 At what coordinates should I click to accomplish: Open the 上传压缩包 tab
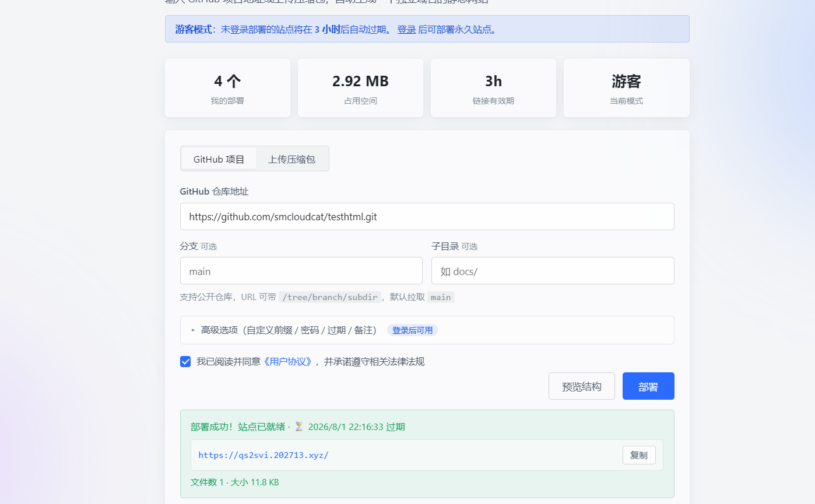pos(291,159)
